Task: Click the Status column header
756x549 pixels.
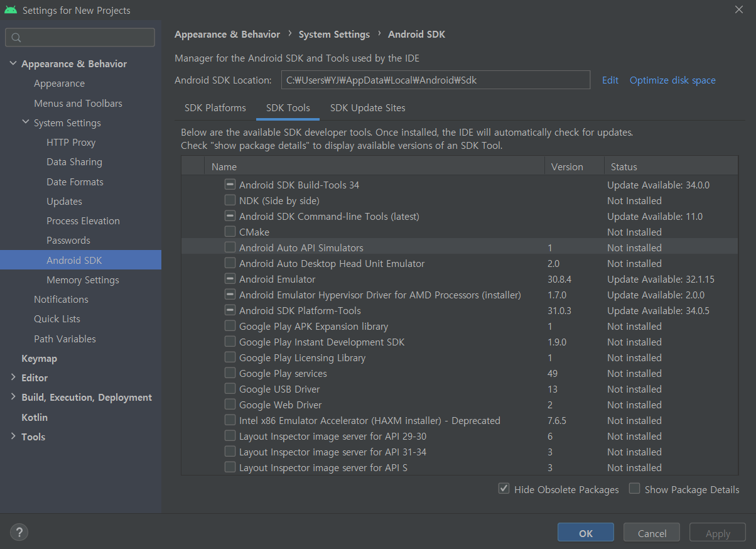Action: [x=671, y=166]
